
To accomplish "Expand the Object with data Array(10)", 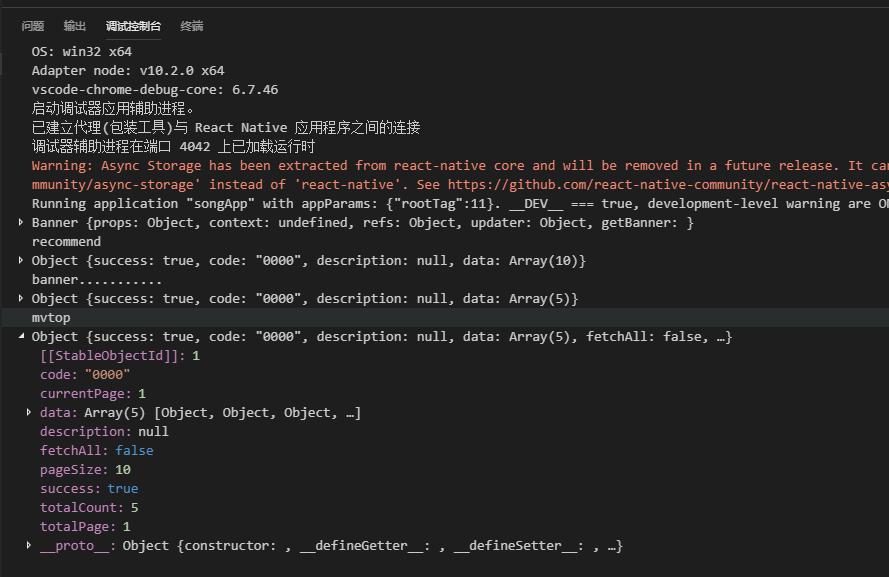I will (x=22, y=260).
